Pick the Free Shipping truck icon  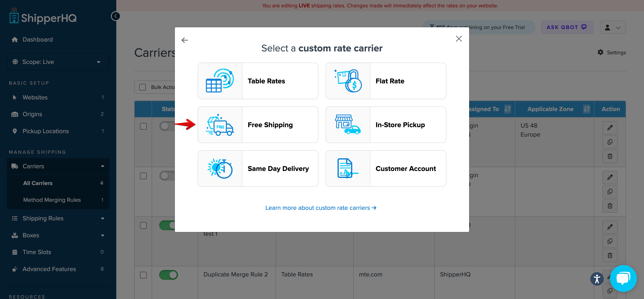coord(220,125)
